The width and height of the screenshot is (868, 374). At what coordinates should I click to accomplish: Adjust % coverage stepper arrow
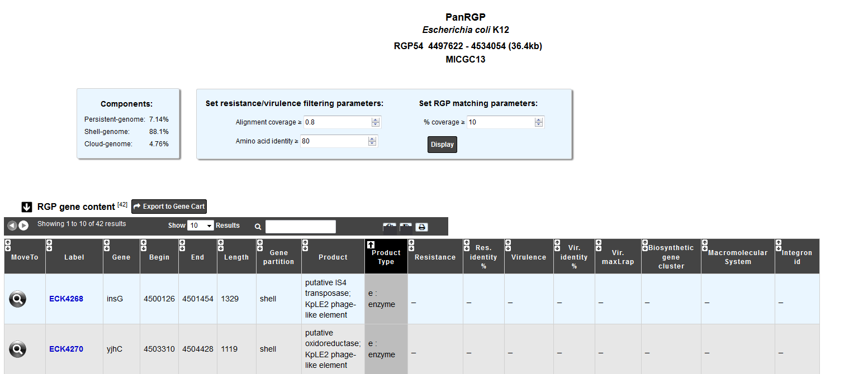point(538,122)
